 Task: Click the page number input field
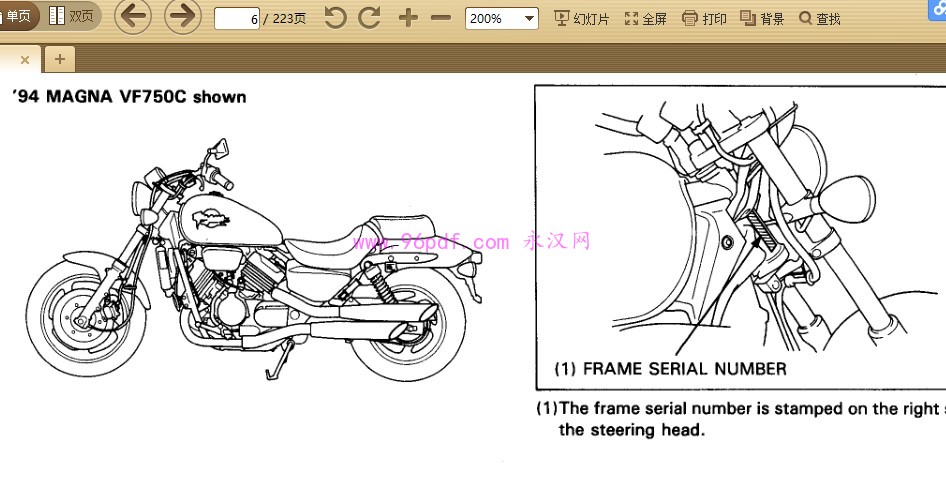237,19
